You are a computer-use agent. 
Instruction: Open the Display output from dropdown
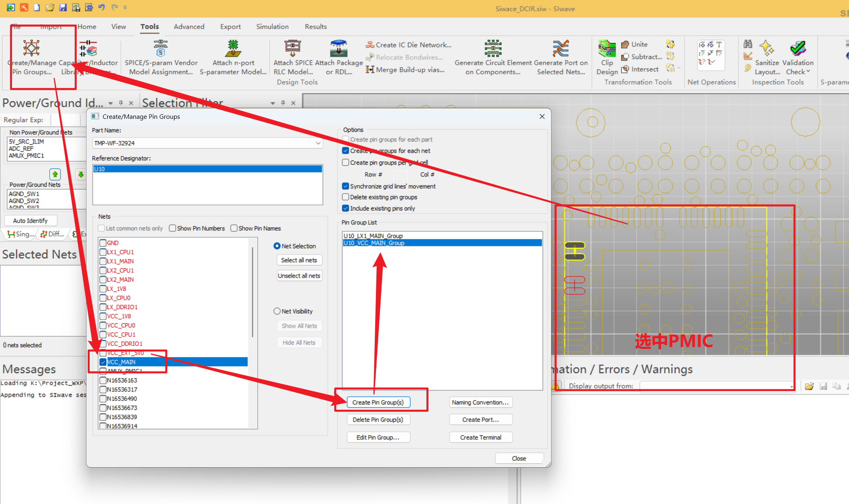click(x=791, y=386)
